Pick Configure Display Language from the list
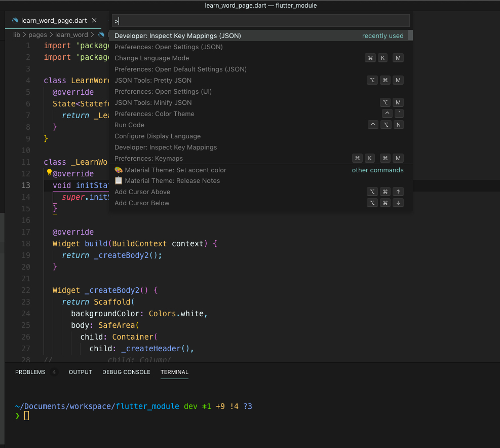 point(158,136)
